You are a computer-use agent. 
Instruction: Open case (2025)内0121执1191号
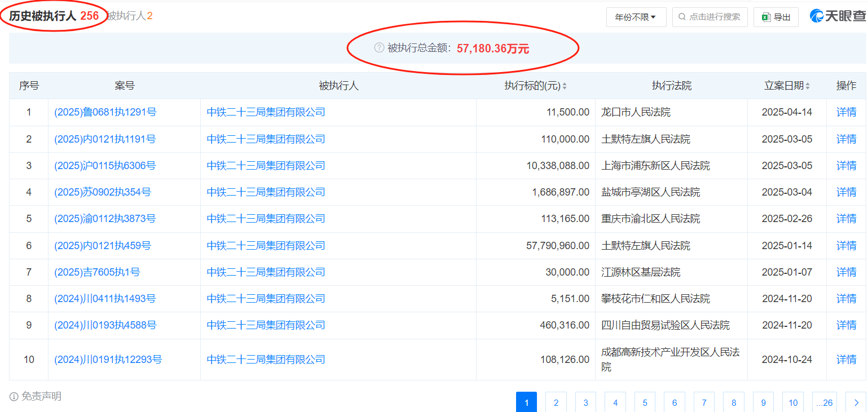[x=105, y=139]
